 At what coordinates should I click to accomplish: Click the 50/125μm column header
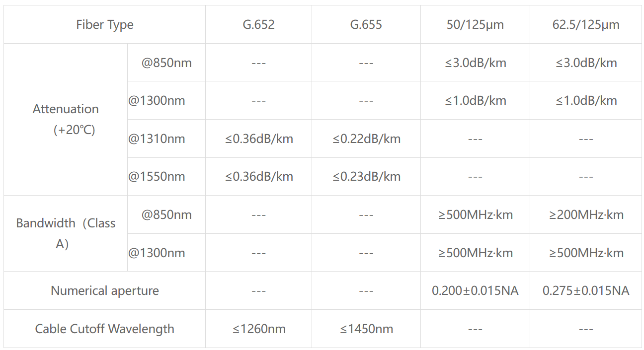click(475, 24)
